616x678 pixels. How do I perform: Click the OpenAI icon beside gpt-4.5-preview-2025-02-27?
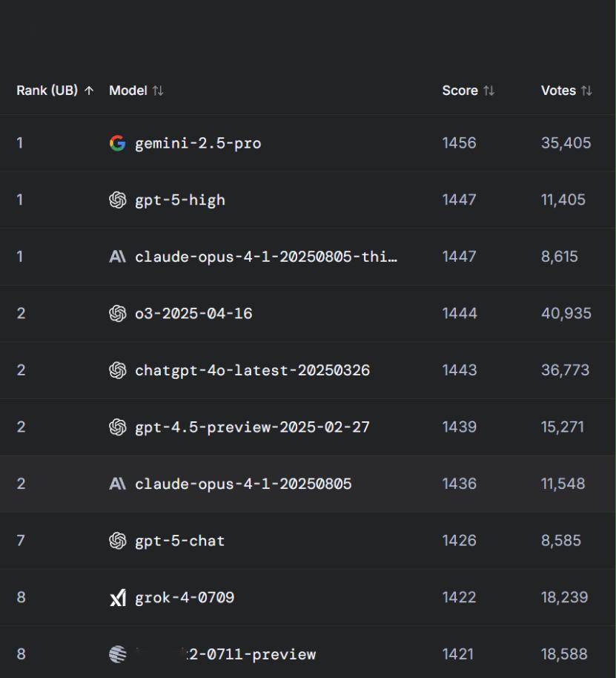point(117,427)
